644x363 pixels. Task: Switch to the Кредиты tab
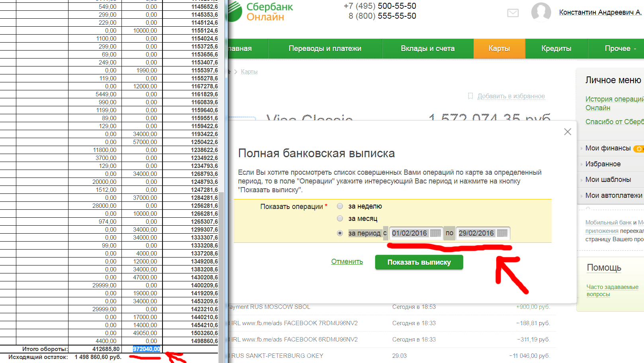tap(556, 49)
